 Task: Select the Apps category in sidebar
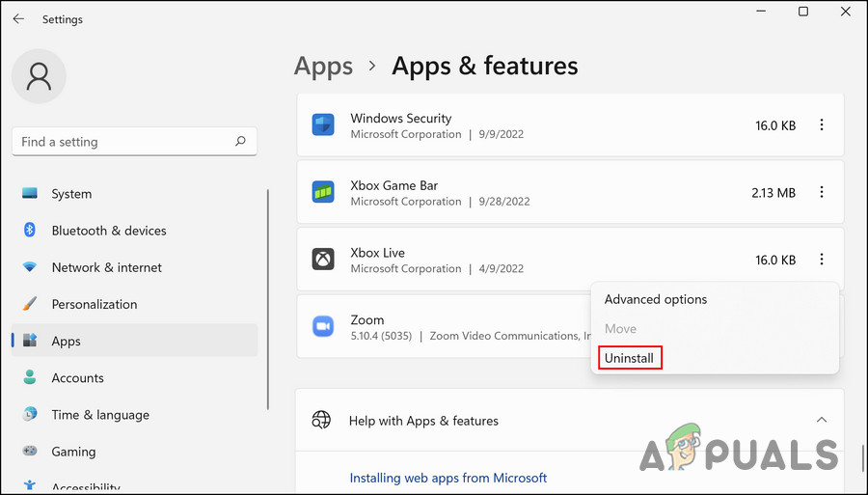(x=134, y=341)
